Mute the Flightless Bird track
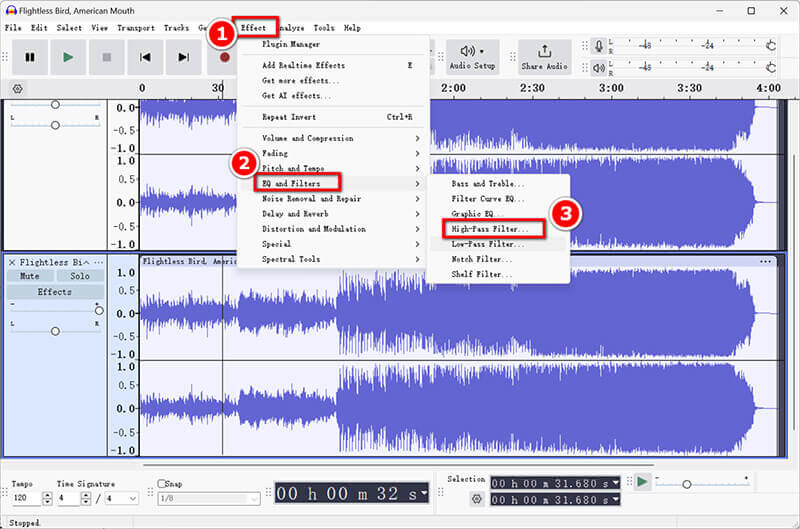This screenshot has height=529, width=800. point(30,276)
